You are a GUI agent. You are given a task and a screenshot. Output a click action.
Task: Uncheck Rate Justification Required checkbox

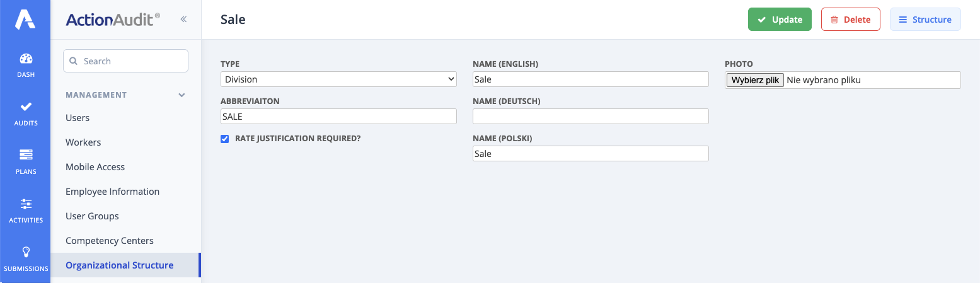point(225,139)
